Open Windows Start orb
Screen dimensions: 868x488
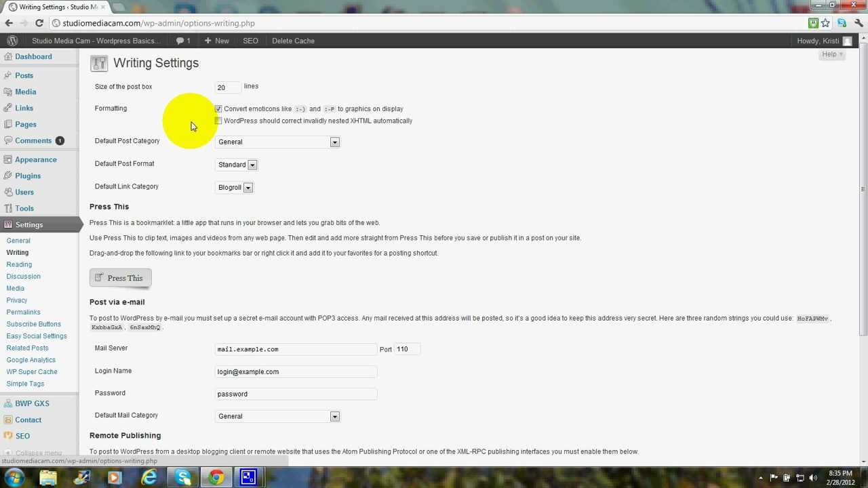pyautogui.click(x=14, y=477)
